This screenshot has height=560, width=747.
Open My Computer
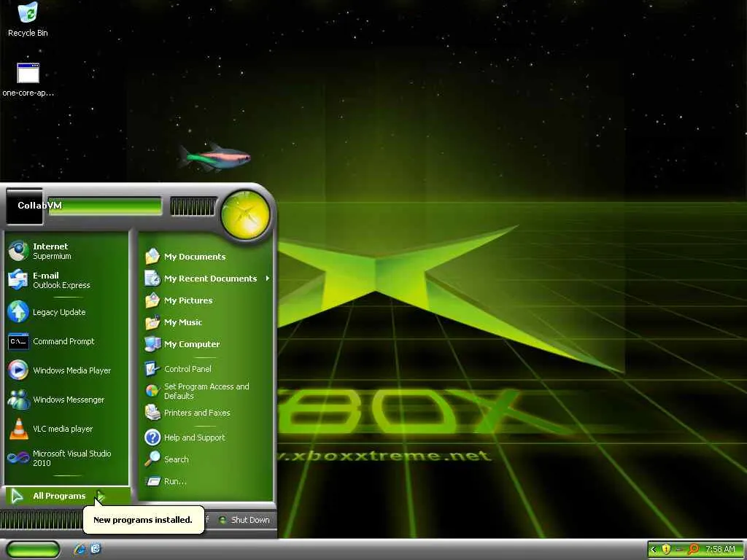pos(206,344)
